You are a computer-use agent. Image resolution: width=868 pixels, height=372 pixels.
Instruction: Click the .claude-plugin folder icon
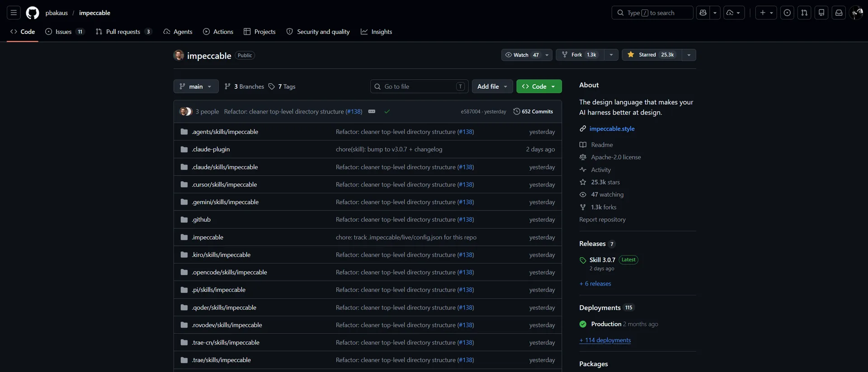[184, 149]
